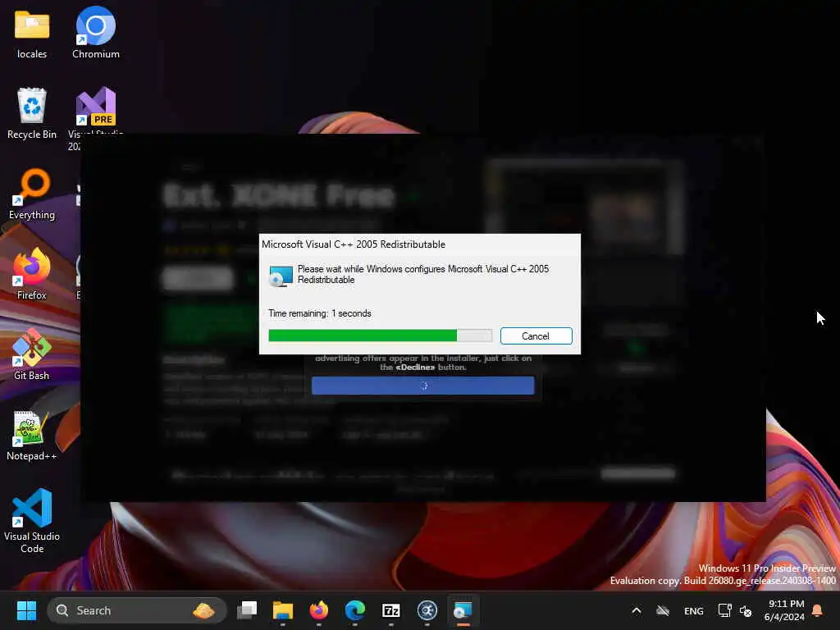Click the Time remaining text
The width and height of the screenshot is (840, 630).
[x=320, y=313]
